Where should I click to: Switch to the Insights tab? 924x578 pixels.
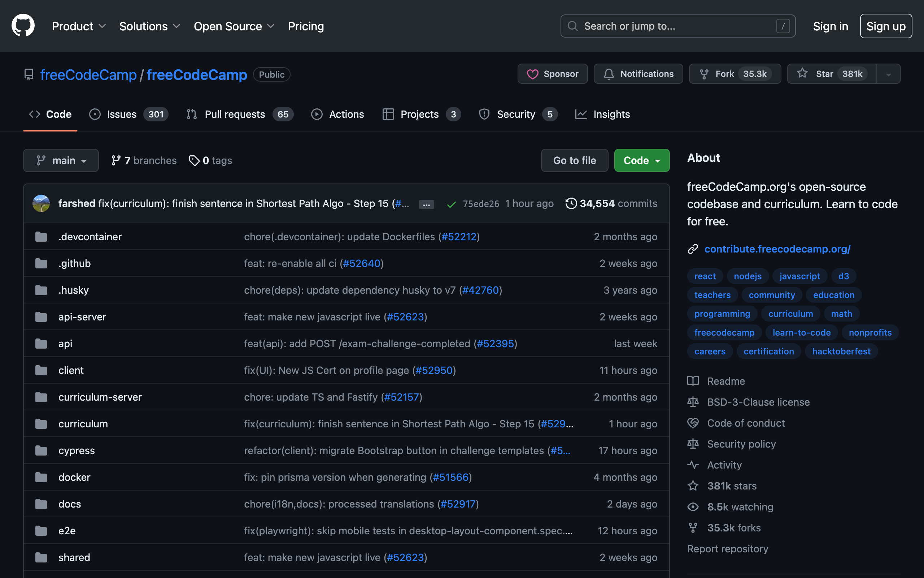602,114
